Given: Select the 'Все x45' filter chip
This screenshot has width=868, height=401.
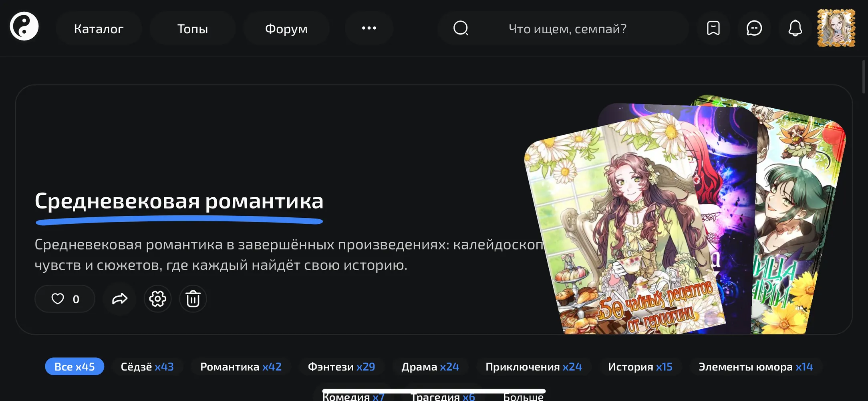Looking at the screenshot, I should (75, 367).
